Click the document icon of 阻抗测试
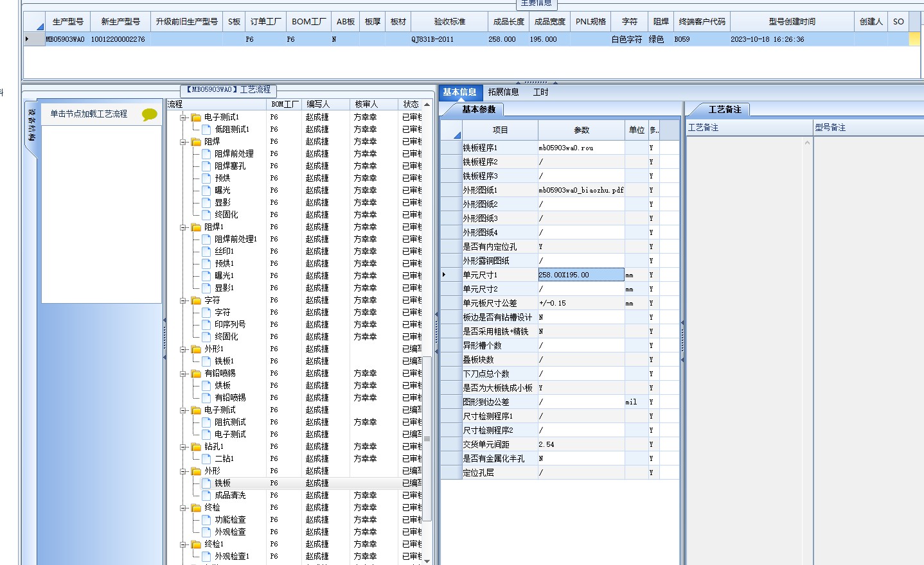Viewport: 924px width, 565px height. tap(207, 422)
